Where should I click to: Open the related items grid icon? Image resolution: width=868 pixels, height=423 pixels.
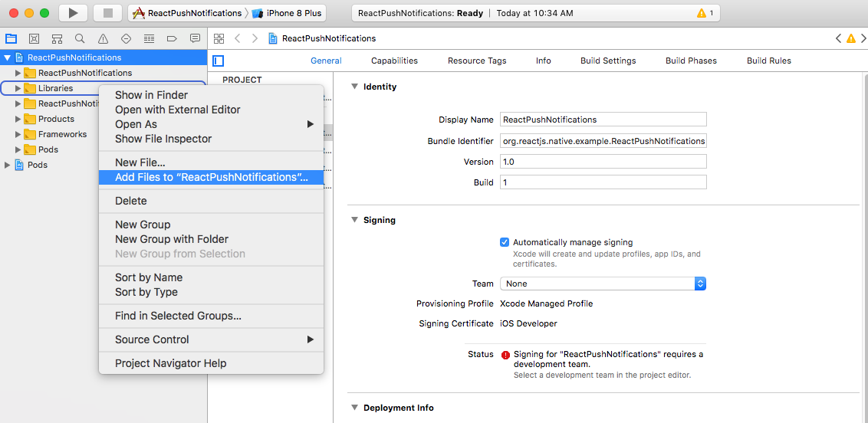click(219, 38)
